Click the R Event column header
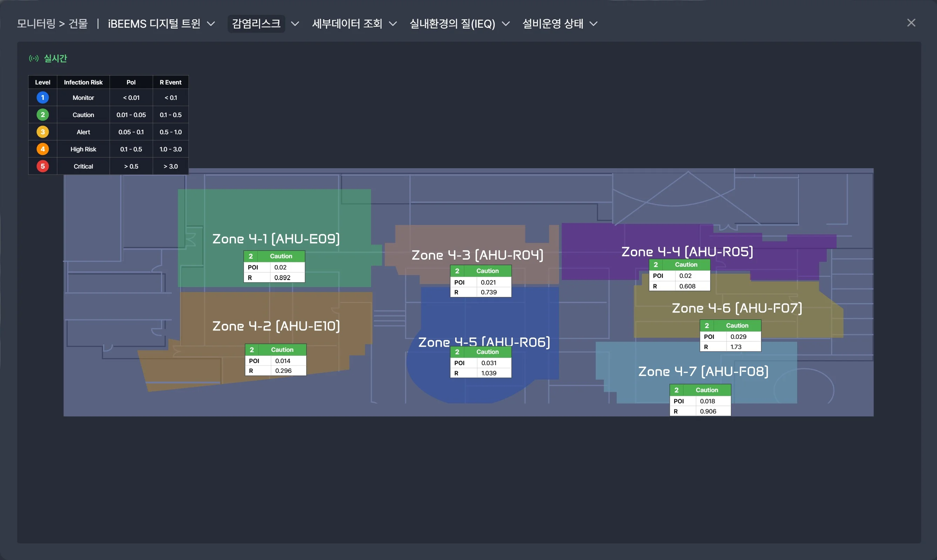The width and height of the screenshot is (937, 560). 171,82
